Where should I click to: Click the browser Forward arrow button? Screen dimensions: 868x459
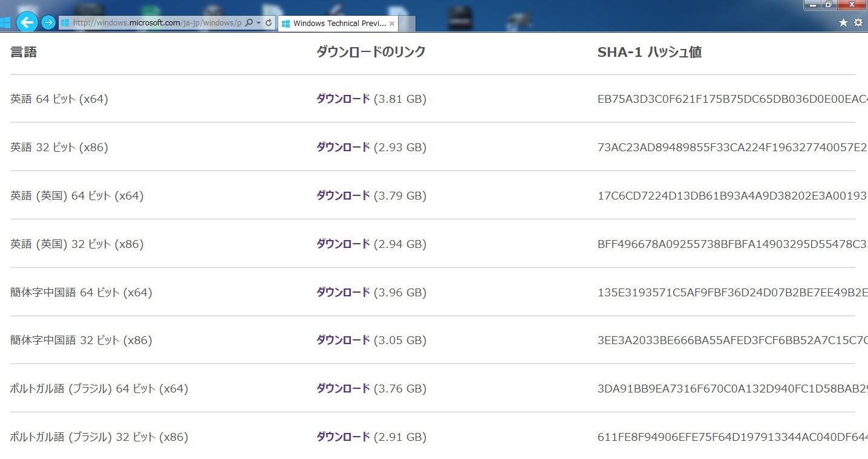coord(48,22)
